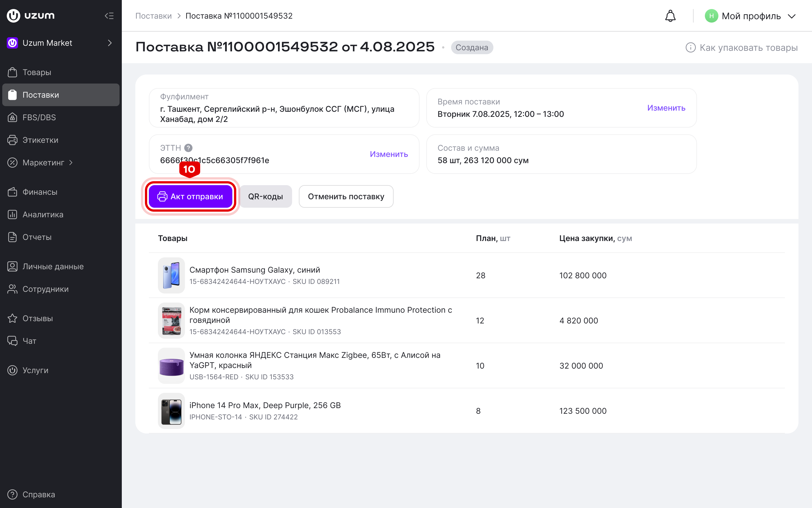Open the Поставки sidebar section
The width and height of the screenshot is (812, 508).
click(x=61, y=95)
